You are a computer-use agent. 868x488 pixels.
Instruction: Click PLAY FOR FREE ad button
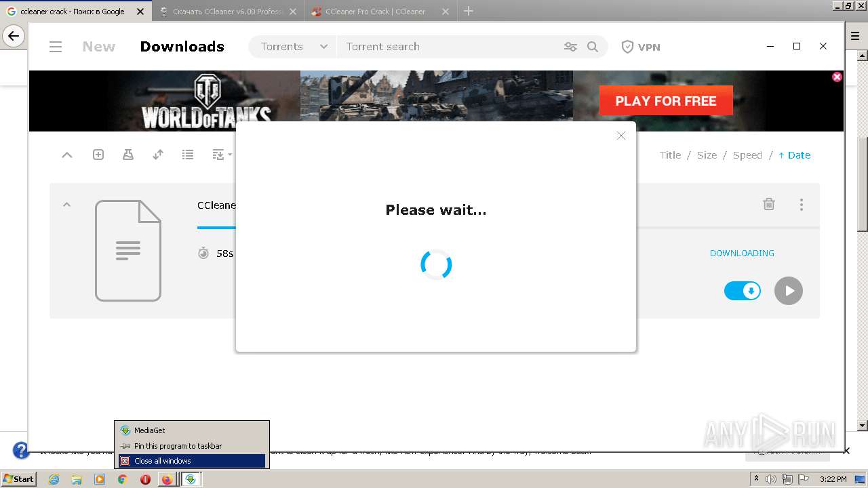coord(666,101)
